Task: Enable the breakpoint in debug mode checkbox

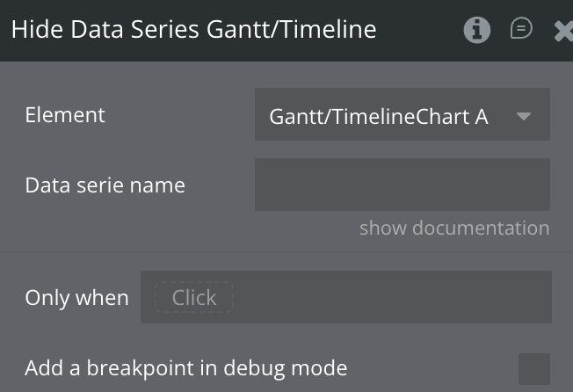Action: pyautogui.click(x=533, y=368)
